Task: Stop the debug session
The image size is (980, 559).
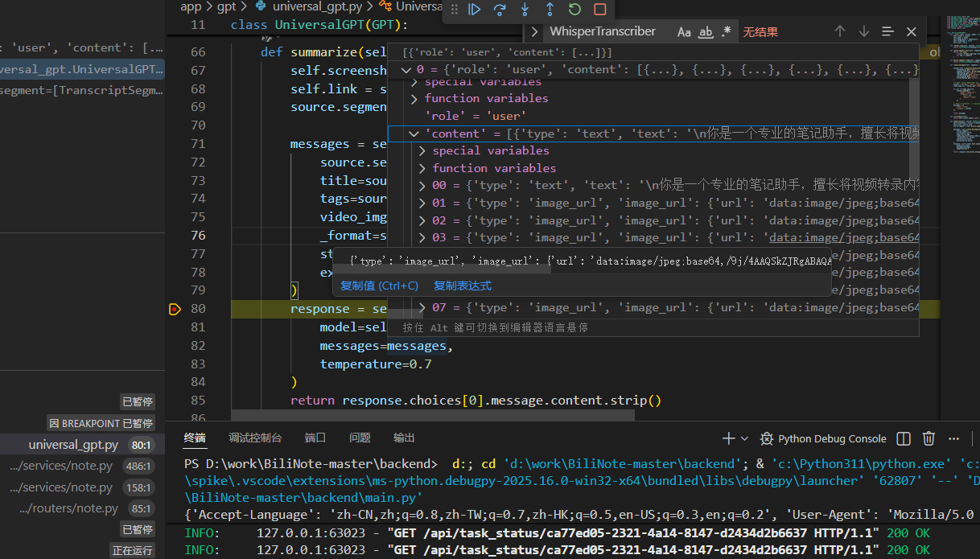Action: click(x=599, y=10)
